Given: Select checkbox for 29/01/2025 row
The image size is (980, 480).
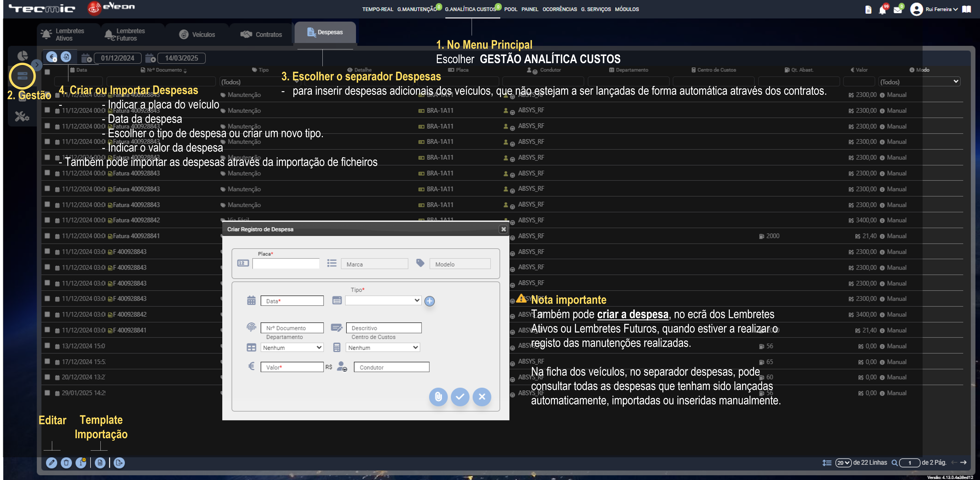Looking at the screenshot, I should [47, 393].
